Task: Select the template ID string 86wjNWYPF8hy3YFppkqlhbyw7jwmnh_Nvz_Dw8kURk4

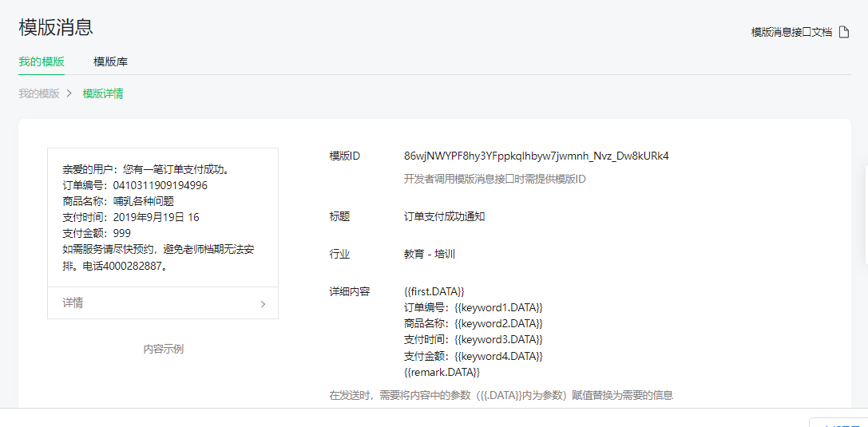Action: [x=537, y=156]
